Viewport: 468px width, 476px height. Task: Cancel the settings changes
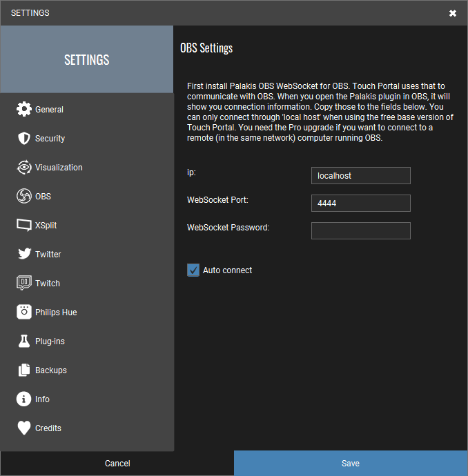pyautogui.click(x=117, y=464)
